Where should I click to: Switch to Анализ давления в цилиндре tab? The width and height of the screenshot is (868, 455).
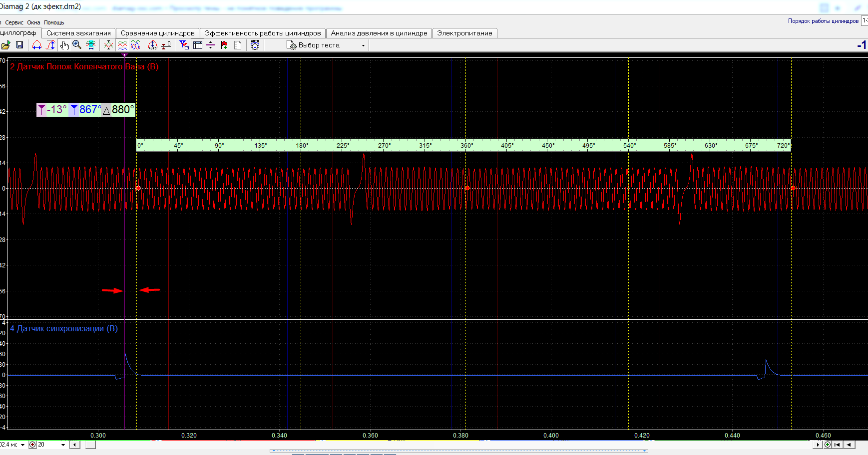click(x=379, y=33)
